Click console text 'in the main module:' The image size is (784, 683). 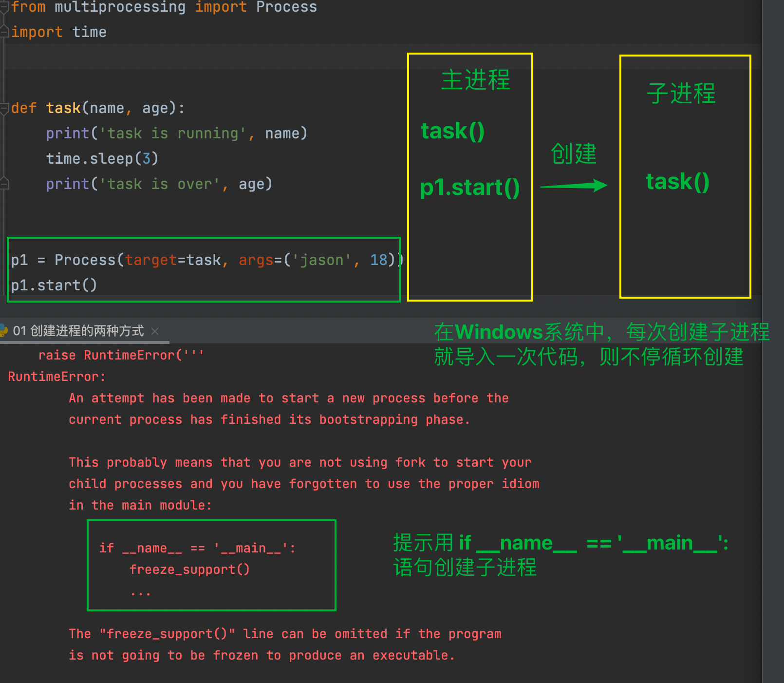[140, 505]
